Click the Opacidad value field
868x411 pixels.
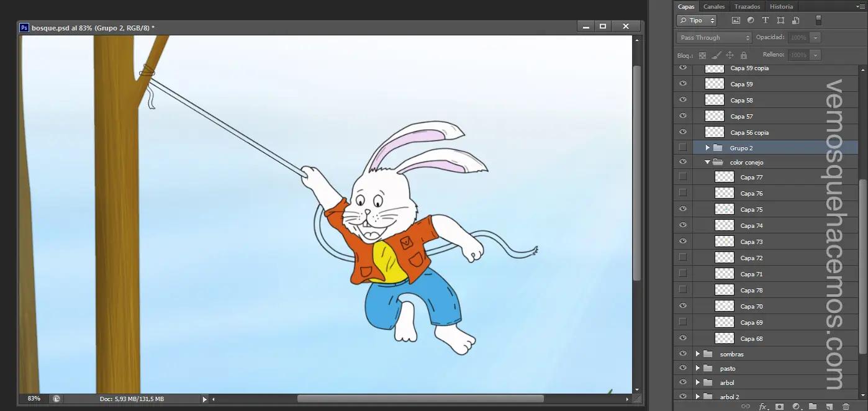pyautogui.click(x=798, y=37)
